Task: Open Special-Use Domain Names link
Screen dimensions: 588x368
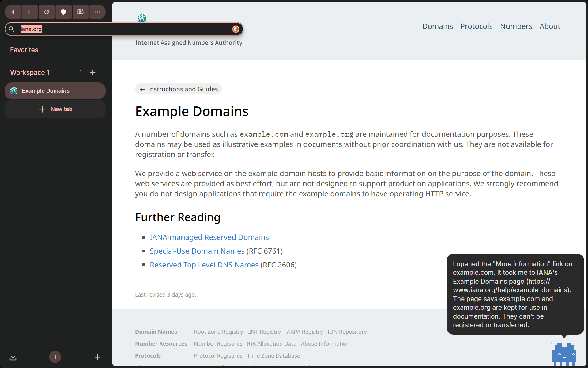Action: click(x=197, y=251)
